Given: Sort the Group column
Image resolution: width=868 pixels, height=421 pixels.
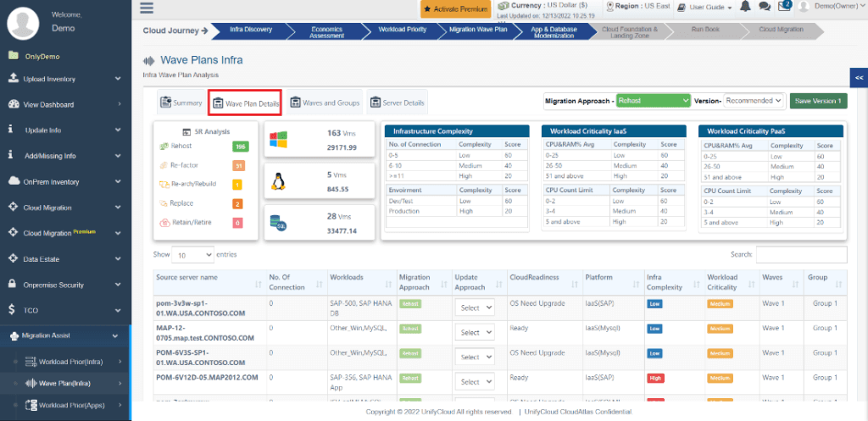Looking at the screenshot, I should point(838,284).
